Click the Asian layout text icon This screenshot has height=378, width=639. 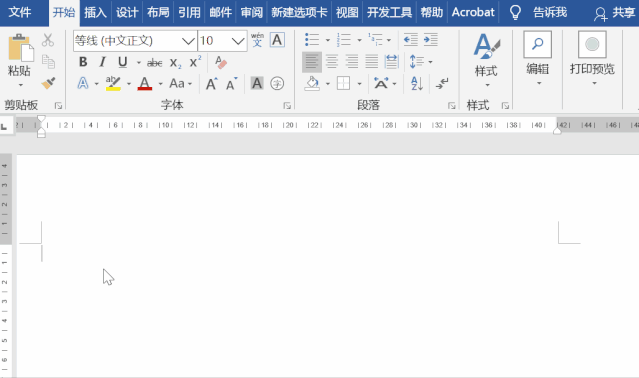click(x=381, y=84)
